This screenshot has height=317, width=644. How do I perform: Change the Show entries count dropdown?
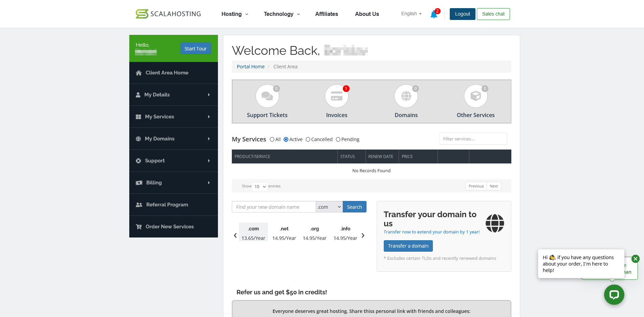tap(259, 186)
